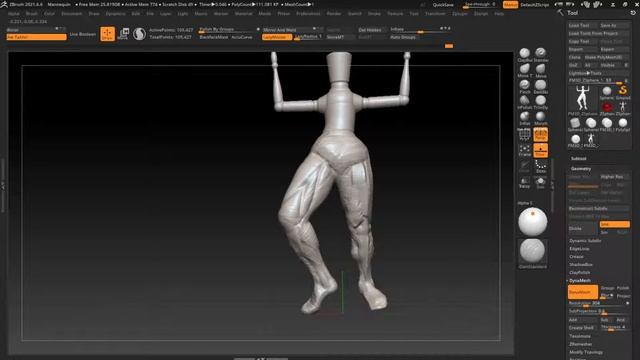Image resolution: width=640 pixels, height=360 pixels.
Task: Expand the ClayPolish section
Action: (x=580, y=272)
